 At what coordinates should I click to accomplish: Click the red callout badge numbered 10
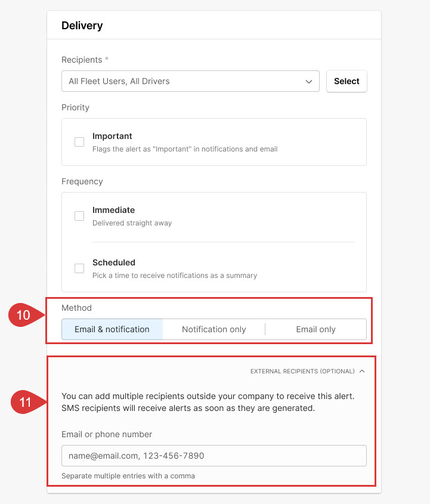tap(23, 315)
